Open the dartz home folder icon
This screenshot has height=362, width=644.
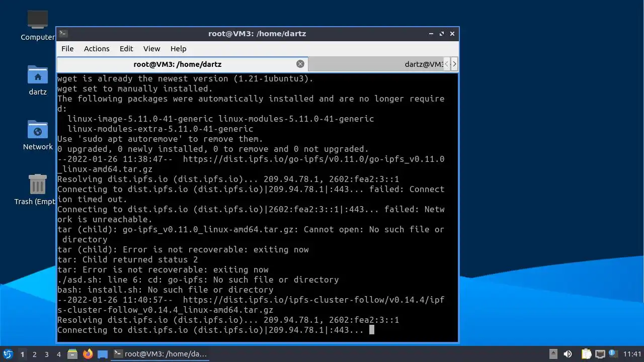coord(38,80)
